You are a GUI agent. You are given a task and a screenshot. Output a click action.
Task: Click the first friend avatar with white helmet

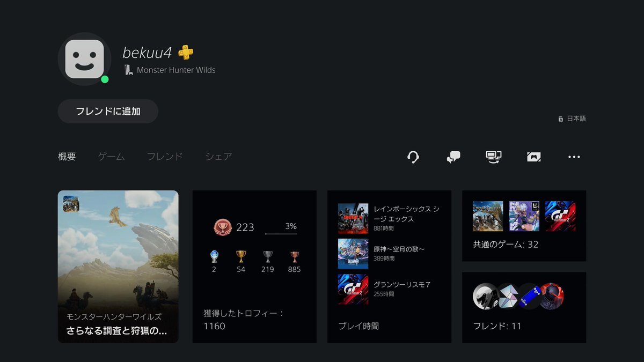pyautogui.click(x=486, y=296)
